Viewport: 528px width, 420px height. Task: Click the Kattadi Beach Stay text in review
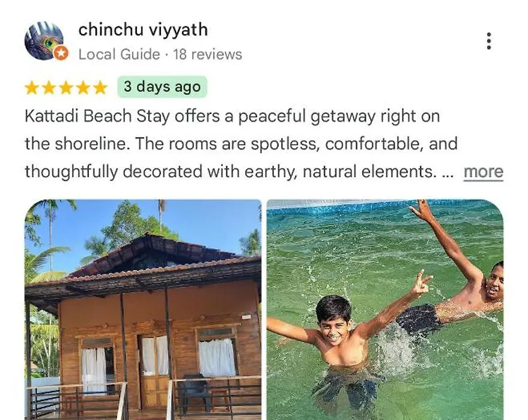click(97, 116)
